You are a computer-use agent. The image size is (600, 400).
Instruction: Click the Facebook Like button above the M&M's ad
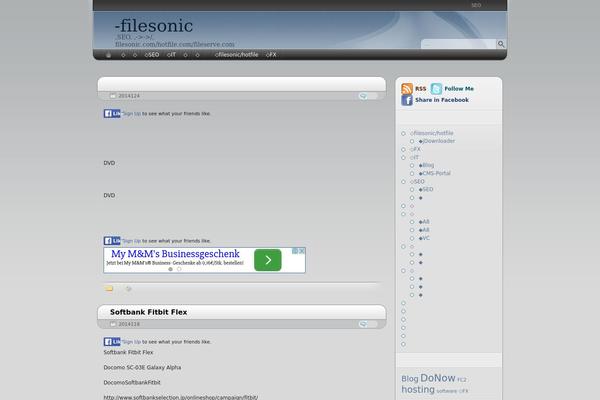112,241
